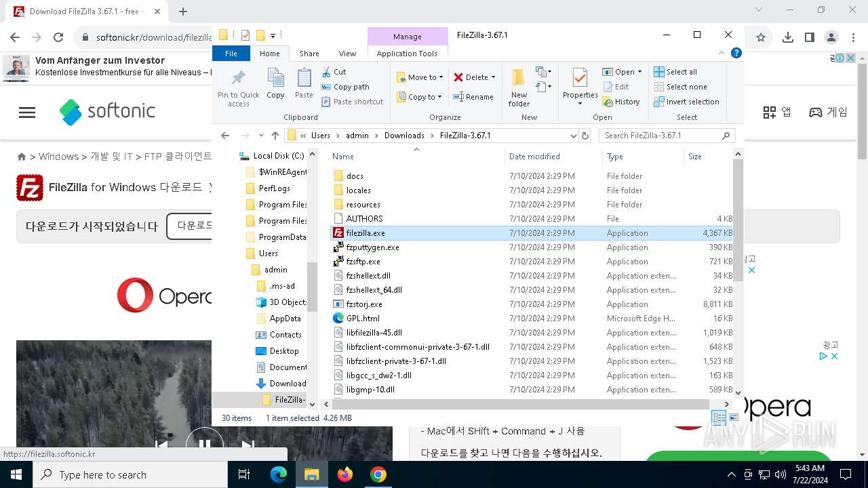Click the red Delete icon
The width and height of the screenshot is (868, 488).
coord(459,77)
